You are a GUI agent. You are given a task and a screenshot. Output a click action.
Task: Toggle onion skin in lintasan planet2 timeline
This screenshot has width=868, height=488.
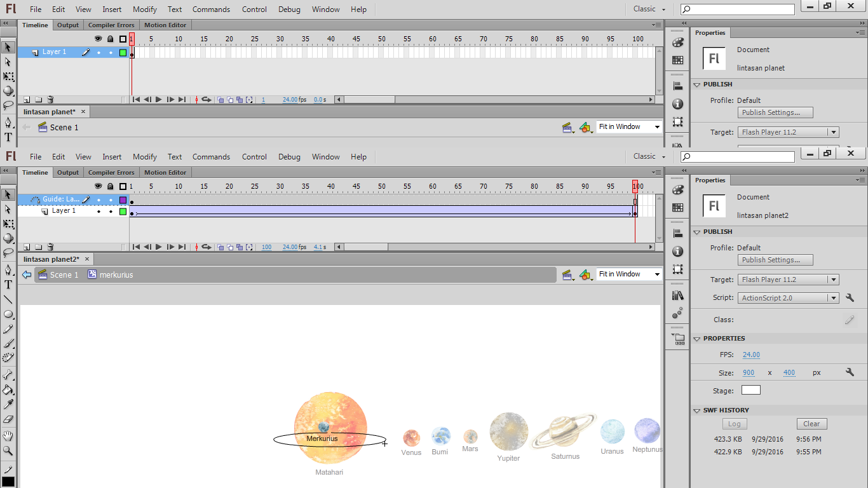(x=220, y=247)
